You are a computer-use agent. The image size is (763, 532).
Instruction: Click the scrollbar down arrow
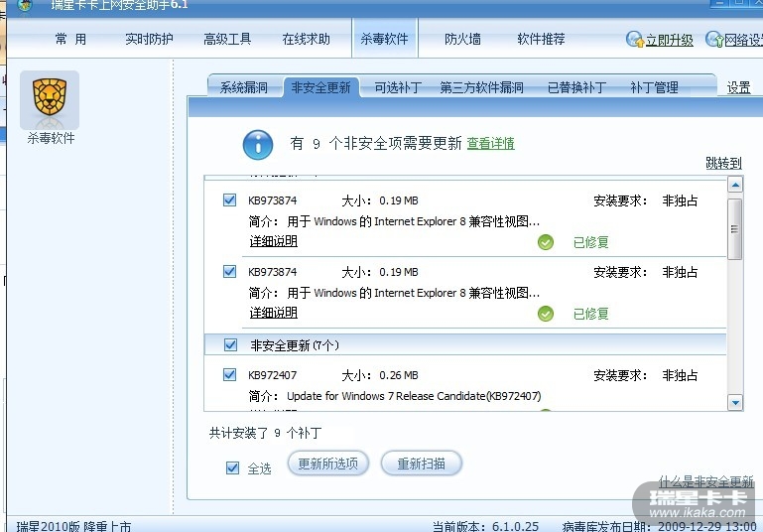(x=735, y=403)
